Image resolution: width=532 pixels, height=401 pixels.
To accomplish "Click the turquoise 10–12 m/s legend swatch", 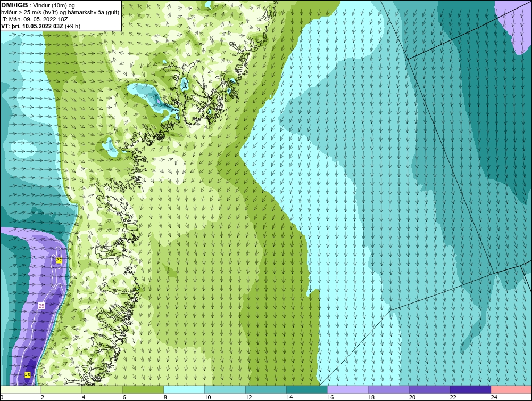I will point(225,389).
